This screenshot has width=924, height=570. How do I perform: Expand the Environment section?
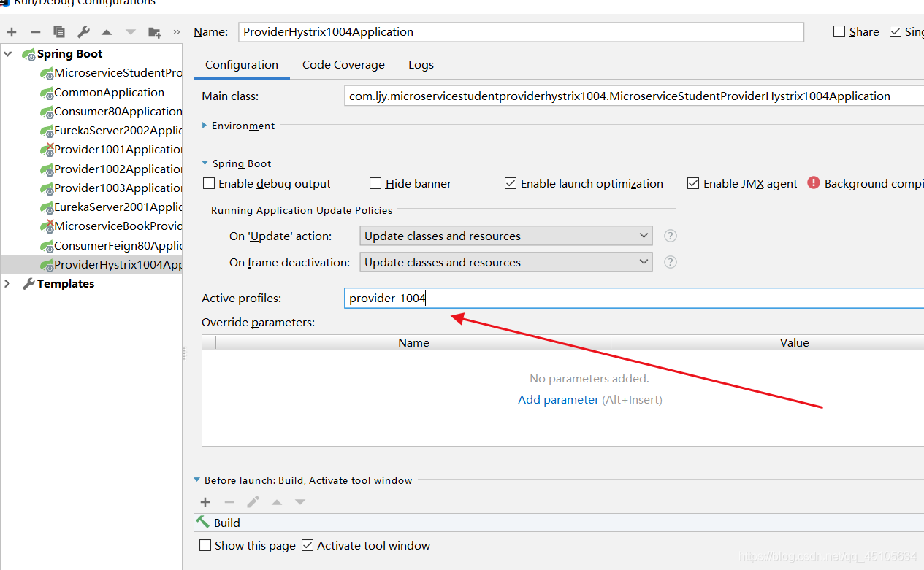coord(205,126)
